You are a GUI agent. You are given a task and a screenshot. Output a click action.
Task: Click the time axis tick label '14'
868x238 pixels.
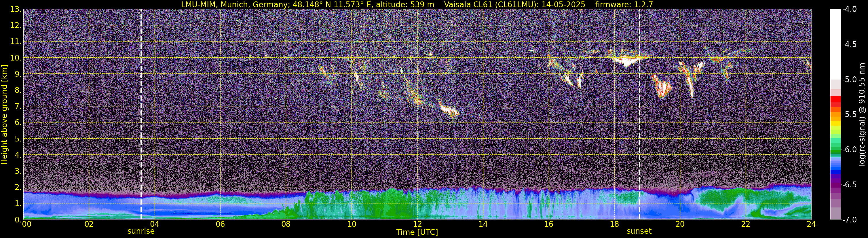pos(483,224)
